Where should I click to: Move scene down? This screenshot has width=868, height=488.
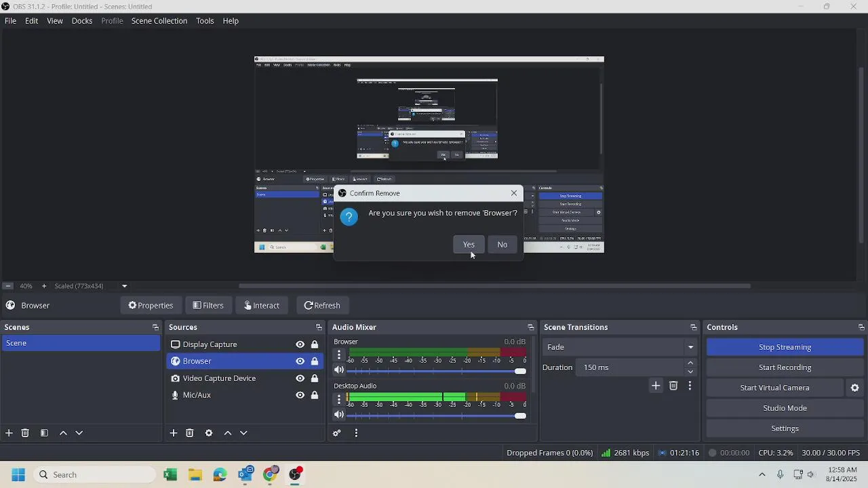click(79, 433)
